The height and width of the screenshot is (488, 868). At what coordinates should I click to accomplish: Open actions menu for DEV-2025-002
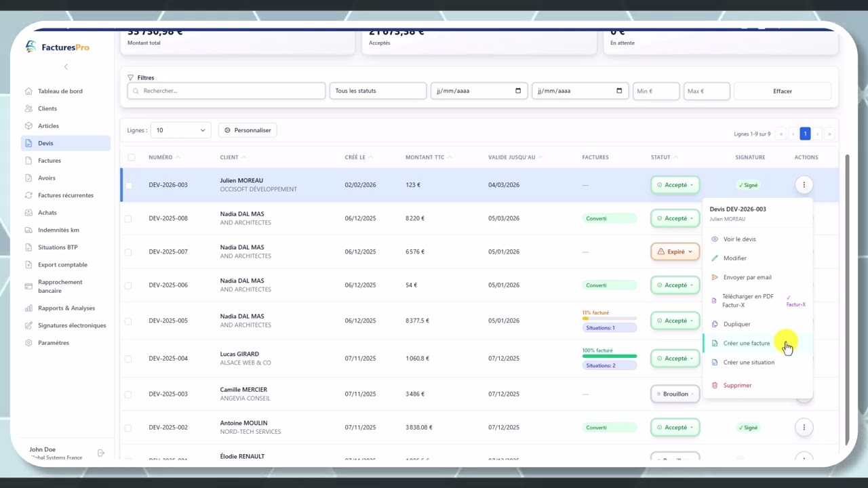(x=804, y=428)
